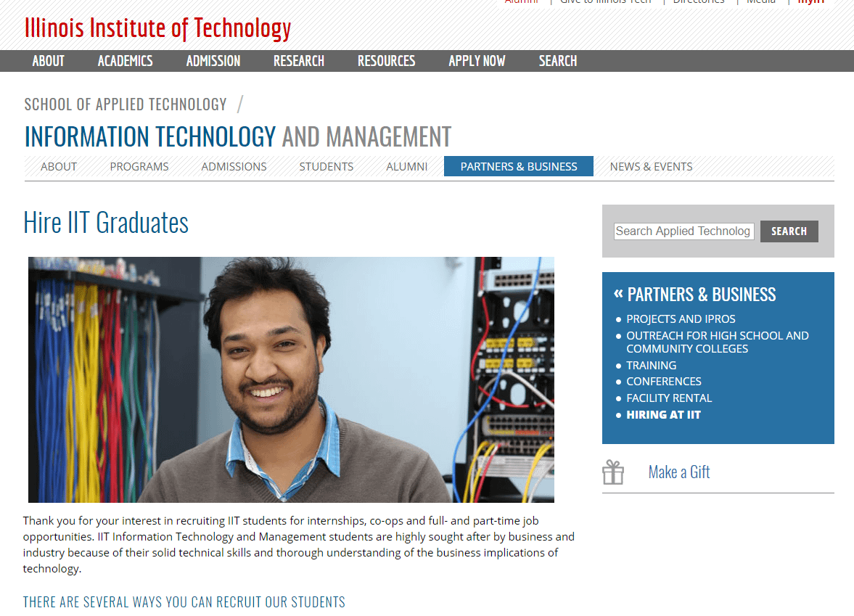Select the Partners & Business tab
The height and width of the screenshot is (616, 854).
click(519, 167)
